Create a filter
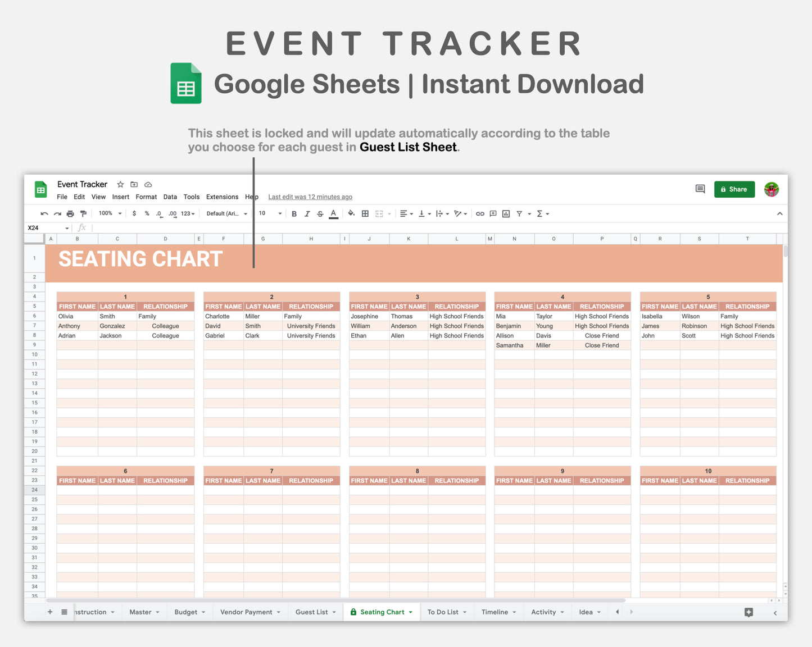This screenshot has width=812, height=647. (x=520, y=213)
